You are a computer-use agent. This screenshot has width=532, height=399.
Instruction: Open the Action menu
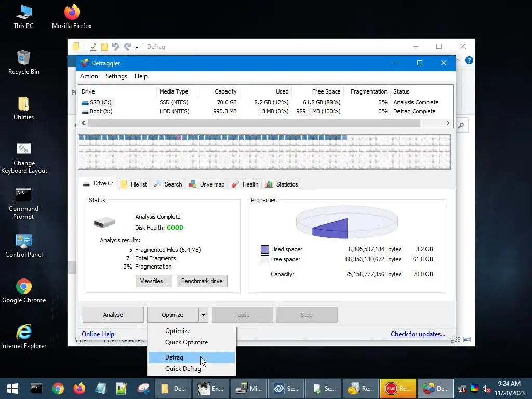(89, 76)
